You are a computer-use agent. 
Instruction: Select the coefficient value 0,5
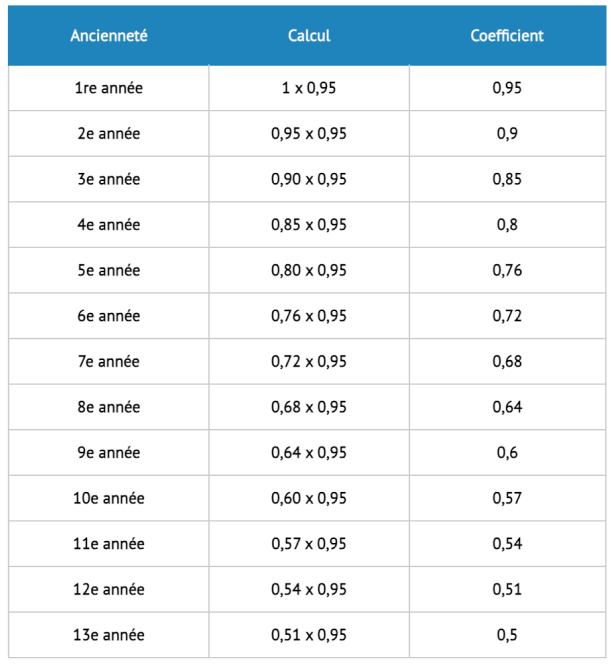click(507, 635)
